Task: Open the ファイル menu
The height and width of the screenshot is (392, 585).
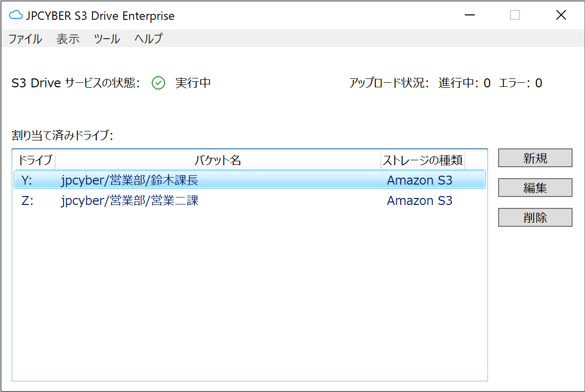Action: 25,39
